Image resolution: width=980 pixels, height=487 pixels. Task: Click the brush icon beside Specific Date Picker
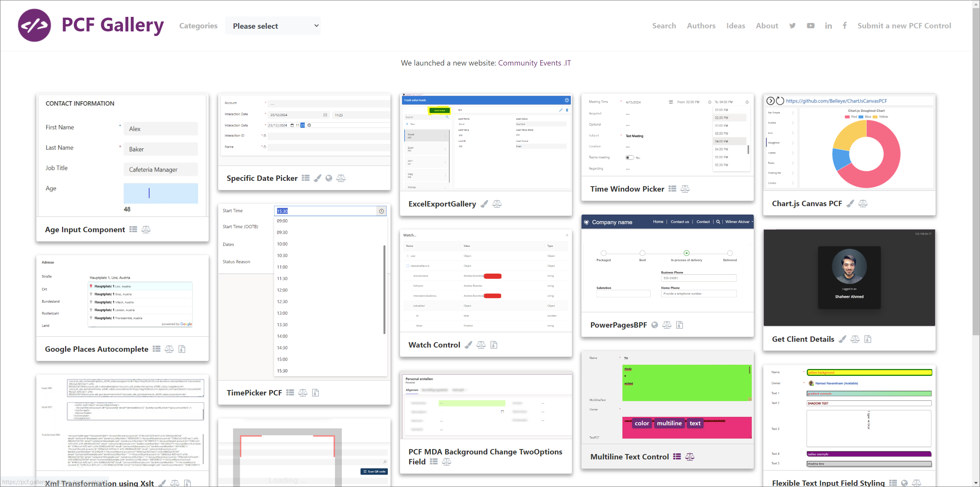click(317, 178)
